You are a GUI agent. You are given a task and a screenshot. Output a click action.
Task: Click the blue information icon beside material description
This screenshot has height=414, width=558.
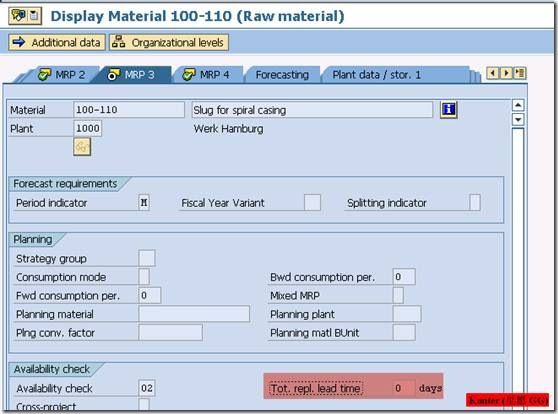point(448,109)
